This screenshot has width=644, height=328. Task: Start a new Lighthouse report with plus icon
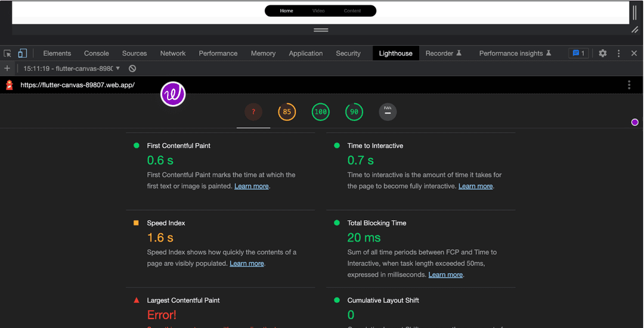click(x=7, y=69)
